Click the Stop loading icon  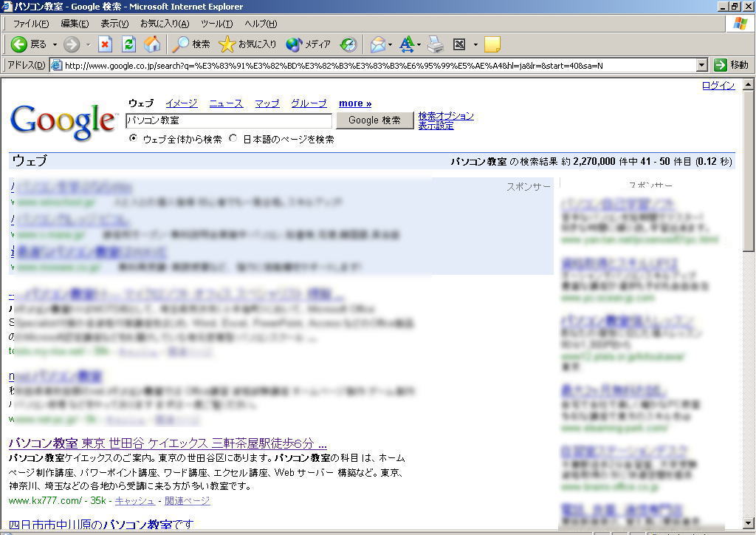[x=105, y=44]
